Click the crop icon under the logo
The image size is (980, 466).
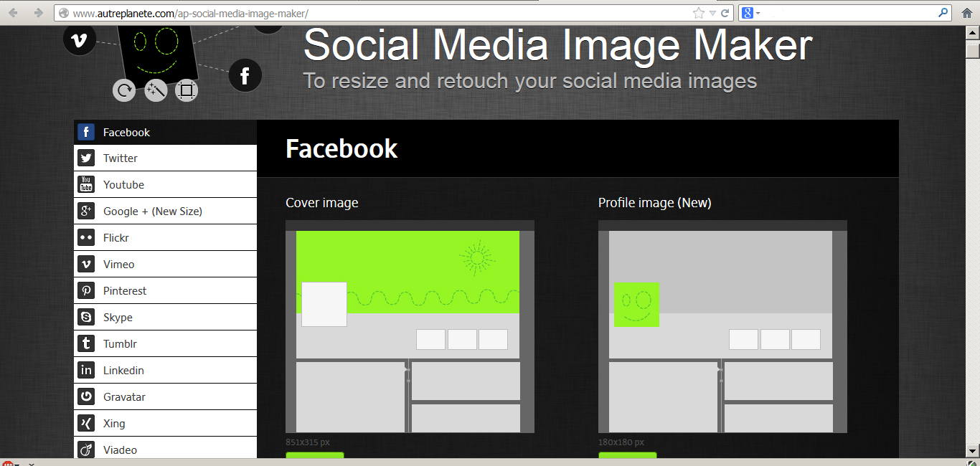click(x=187, y=90)
